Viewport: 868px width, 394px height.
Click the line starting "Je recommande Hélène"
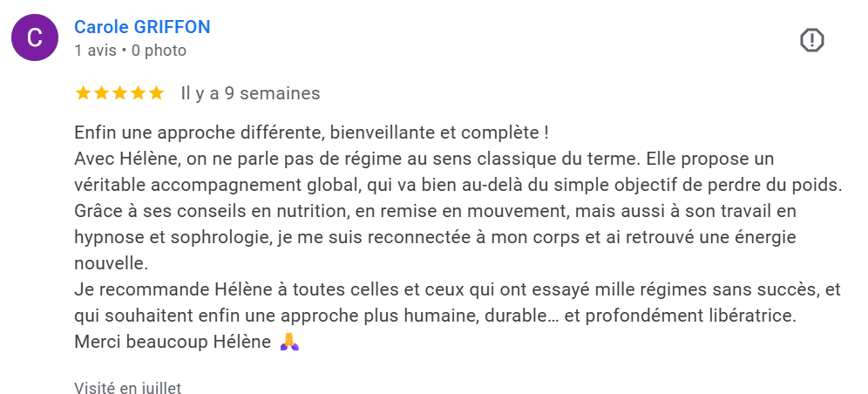[456, 289]
